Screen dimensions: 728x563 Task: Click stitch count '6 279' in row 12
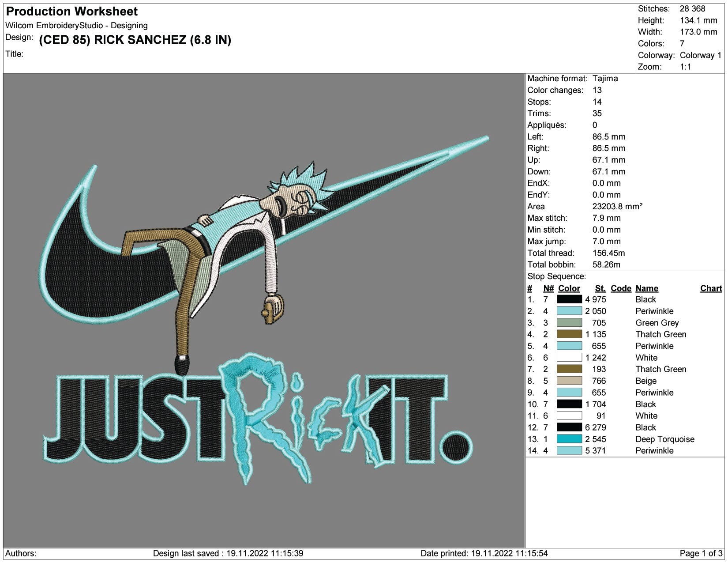coord(595,427)
